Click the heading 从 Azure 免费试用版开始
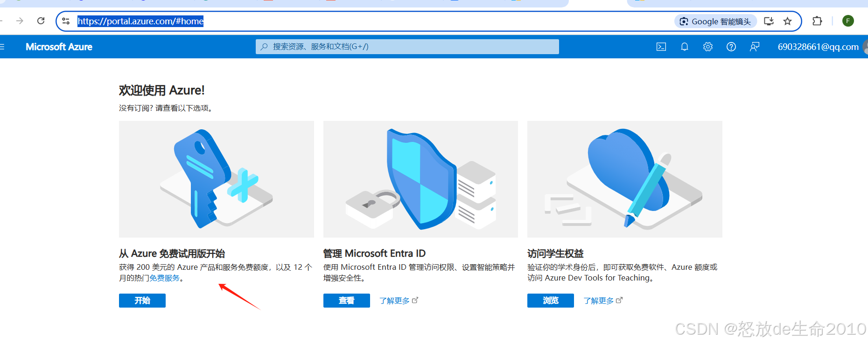This screenshot has width=868, height=344. coord(172,253)
